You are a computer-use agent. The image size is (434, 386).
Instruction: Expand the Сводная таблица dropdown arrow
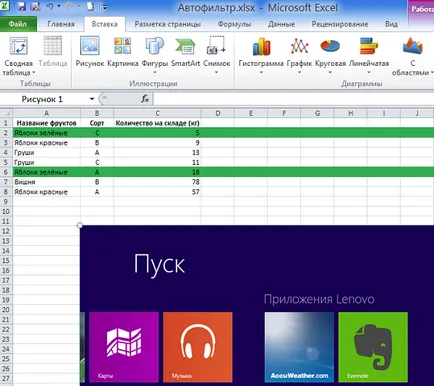coord(34,73)
